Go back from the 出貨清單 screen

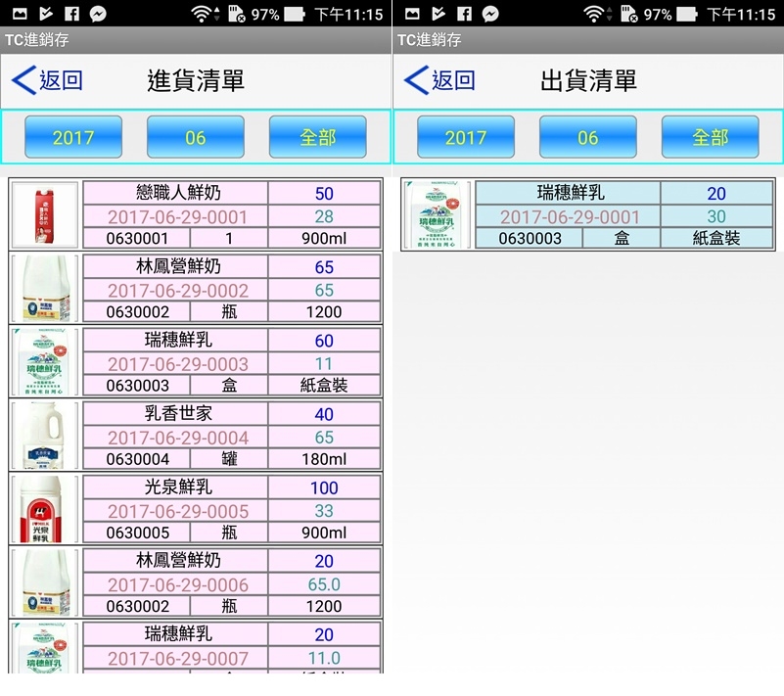[440, 80]
